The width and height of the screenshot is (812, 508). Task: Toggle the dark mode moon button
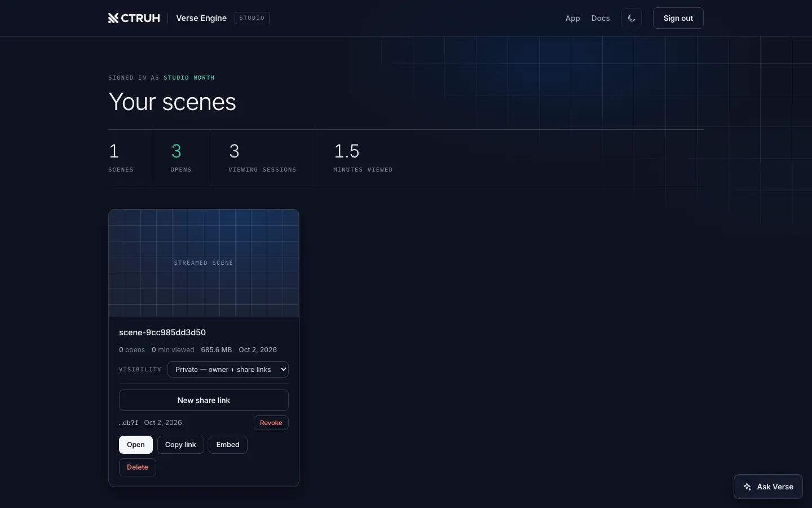632,18
